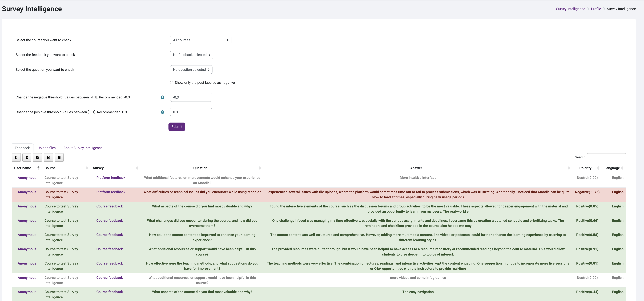Click the table Search field
644x301 pixels.
606,157
